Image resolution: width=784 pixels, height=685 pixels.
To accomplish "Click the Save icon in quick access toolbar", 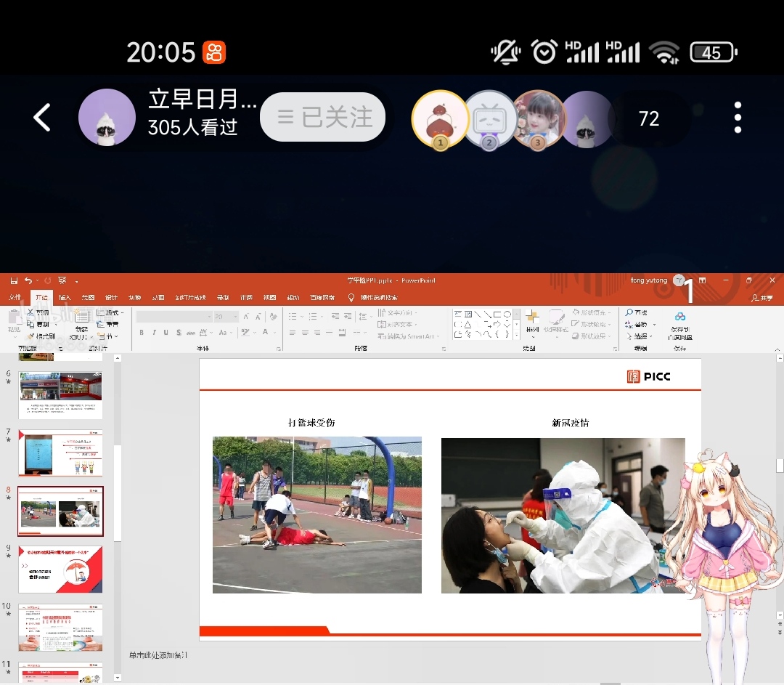I will point(14,280).
